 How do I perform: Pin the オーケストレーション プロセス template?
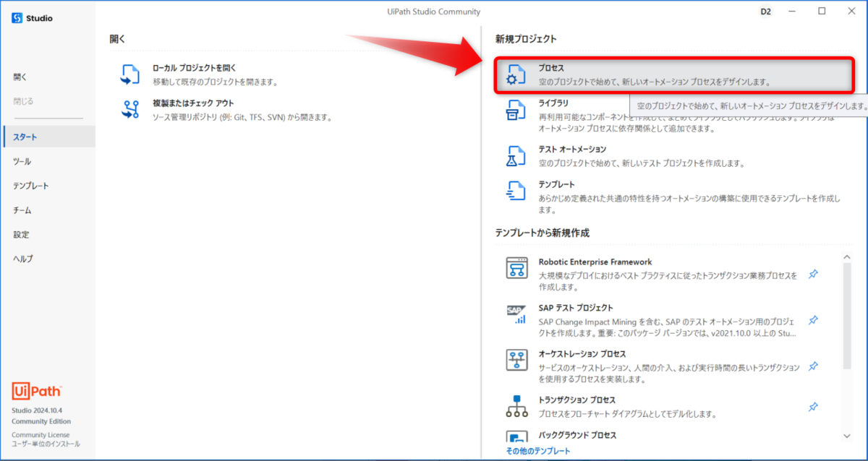coord(813,366)
